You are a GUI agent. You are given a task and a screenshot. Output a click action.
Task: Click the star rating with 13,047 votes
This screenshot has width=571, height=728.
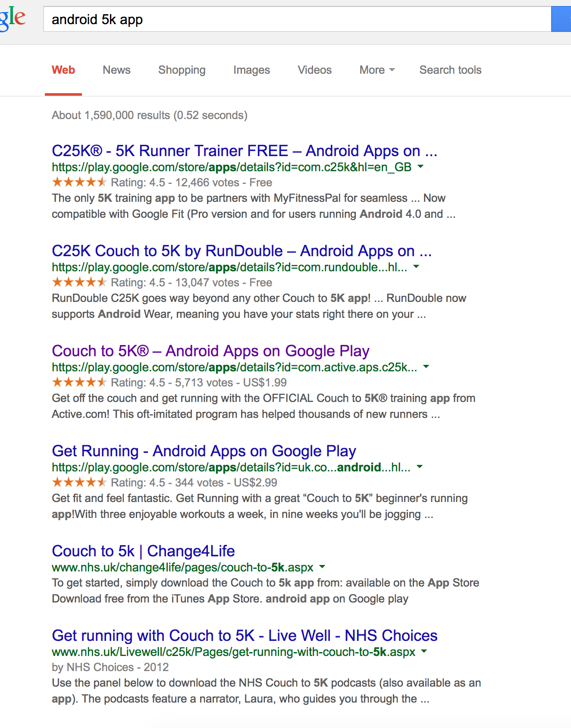pyautogui.click(x=79, y=282)
